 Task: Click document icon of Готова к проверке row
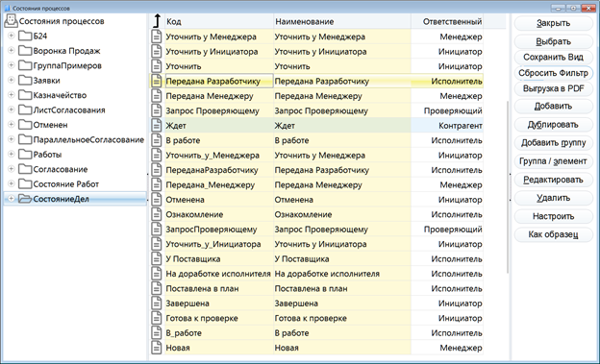[x=156, y=318]
